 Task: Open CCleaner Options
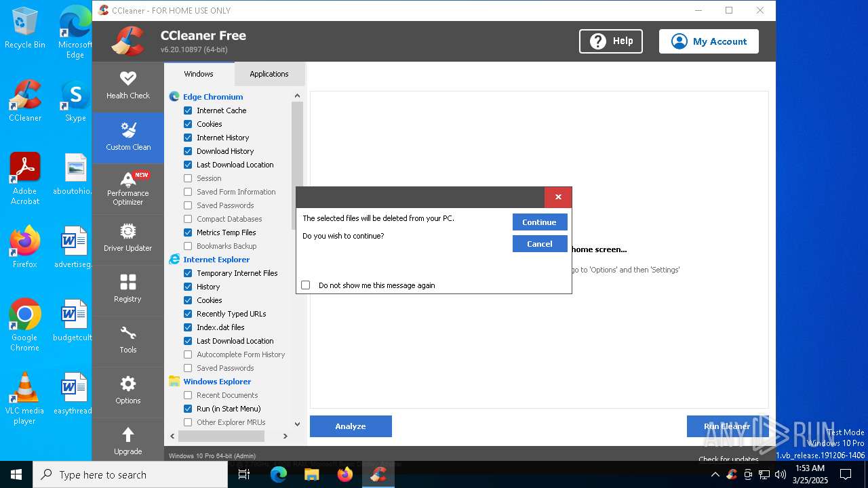tap(127, 391)
